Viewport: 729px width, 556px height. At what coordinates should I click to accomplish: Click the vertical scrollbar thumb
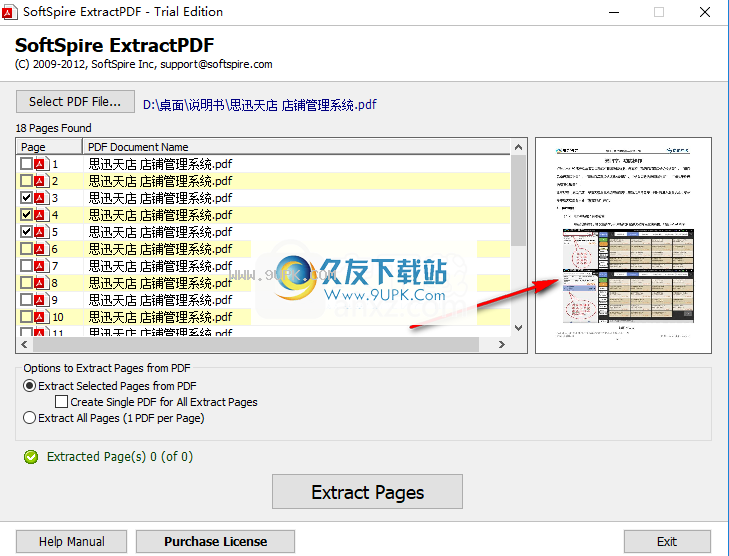518,201
